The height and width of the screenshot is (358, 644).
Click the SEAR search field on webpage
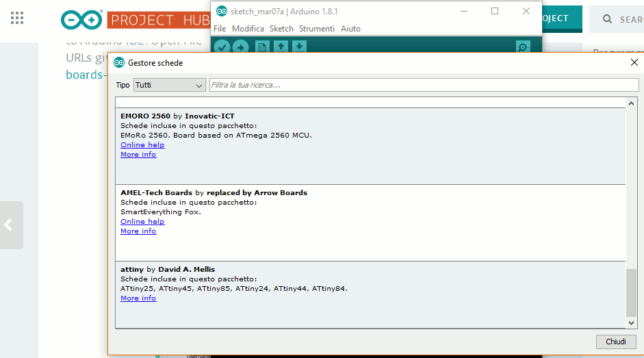tap(617, 19)
